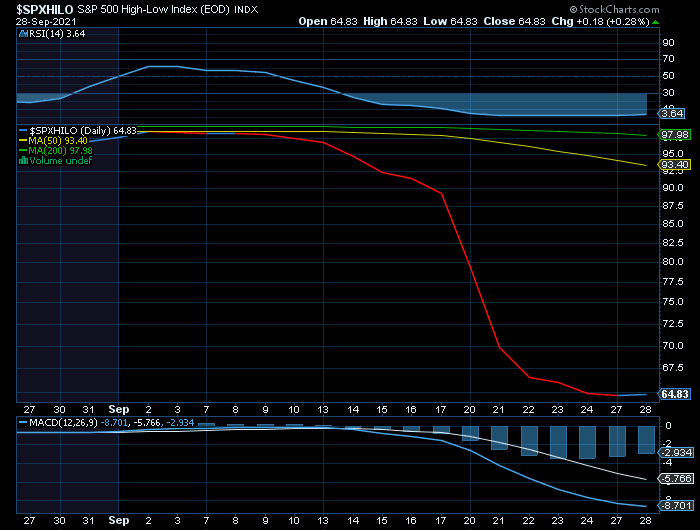Click the green line marker beside MA(200)
This screenshot has width=700, height=530.
click(x=23, y=151)
